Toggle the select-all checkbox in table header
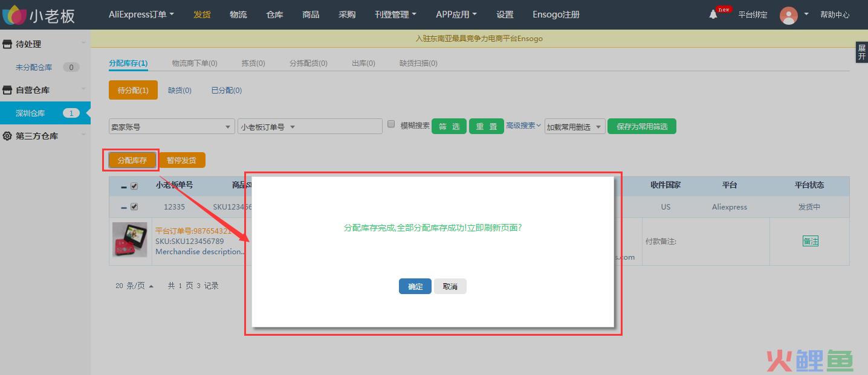868x375 pixels. (x=134, y=186)
